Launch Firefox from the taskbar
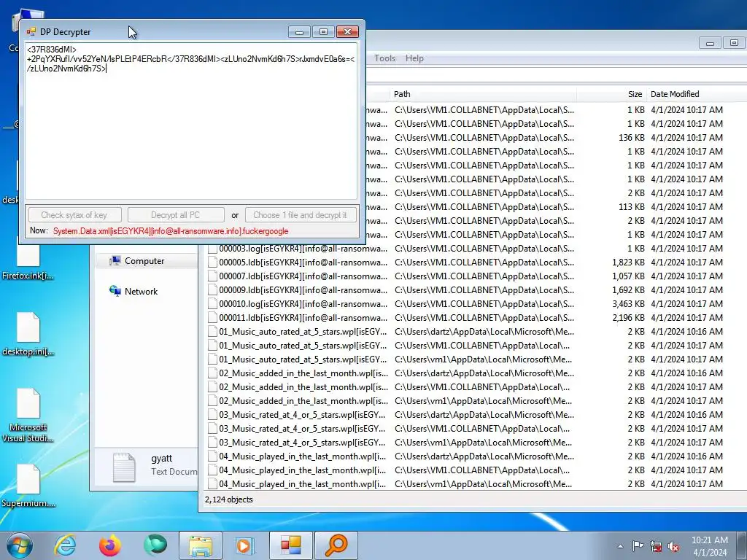This screenshot has width=747, height=560. [110, 545]
